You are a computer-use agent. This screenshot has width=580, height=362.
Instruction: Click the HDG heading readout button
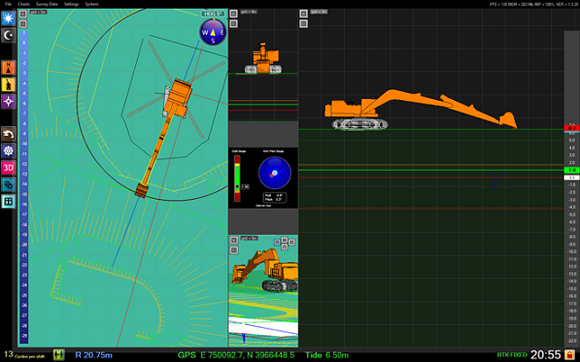(213, 14)
